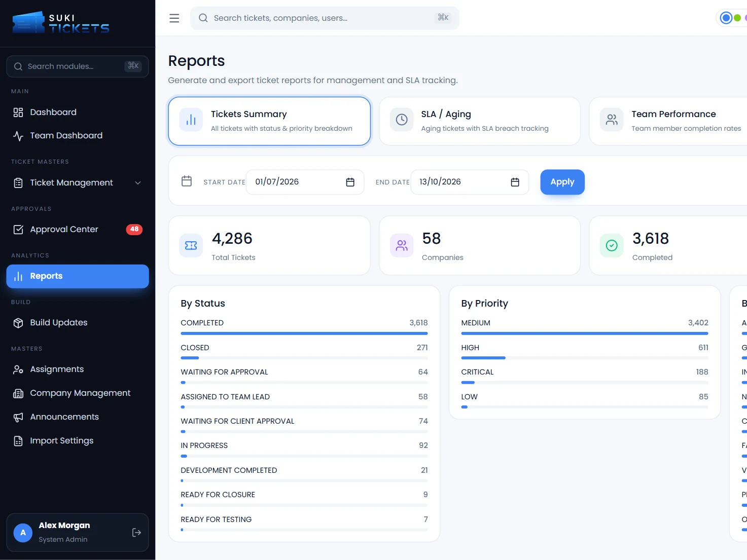Focus the Search modules field

coord(78,66)
